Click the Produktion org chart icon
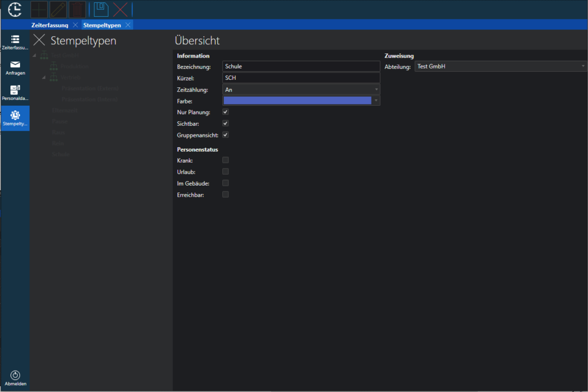The height and width of the screenshot is (392, 588). [54, 66]
